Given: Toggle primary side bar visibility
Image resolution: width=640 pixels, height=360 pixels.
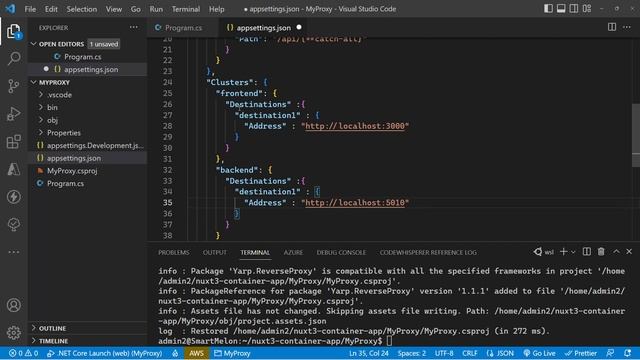Looking at the screenshot, I should 548,9.
